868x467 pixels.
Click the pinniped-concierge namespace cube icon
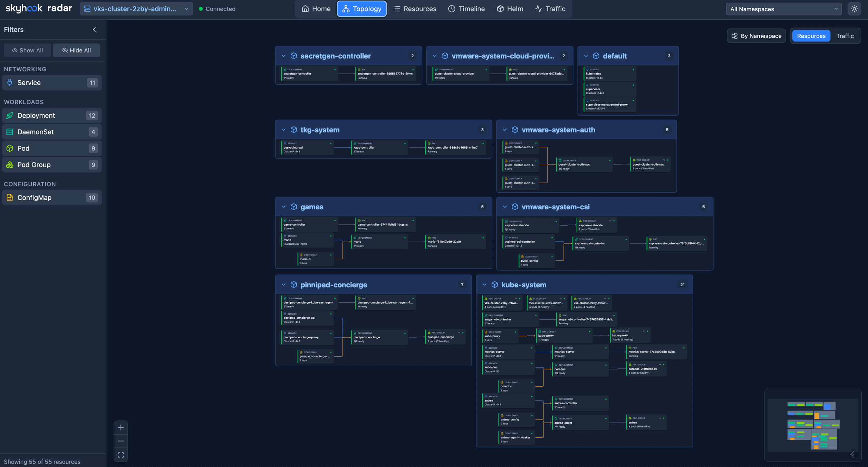(293, 285)
